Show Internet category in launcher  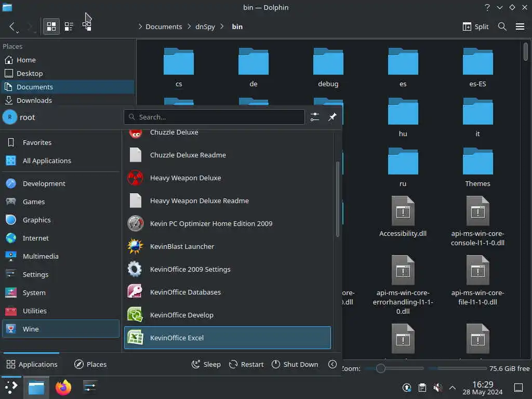[x=61, y=238]
